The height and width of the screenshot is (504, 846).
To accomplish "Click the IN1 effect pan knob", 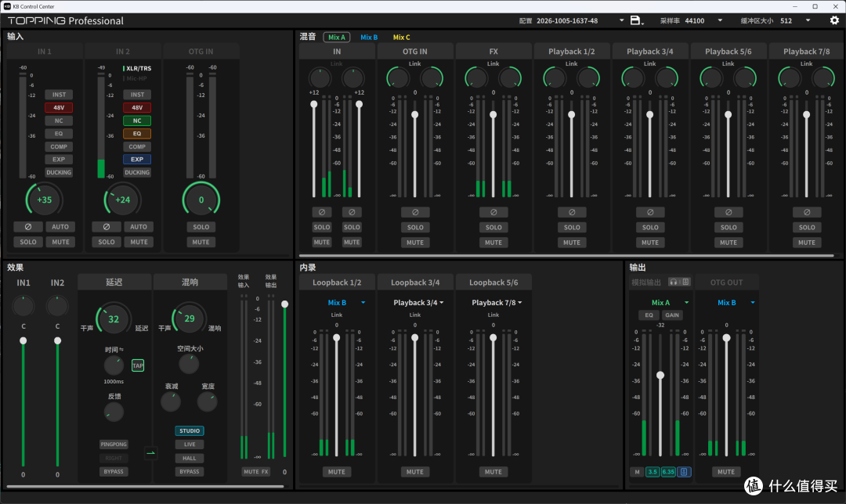I will [23, 307].
